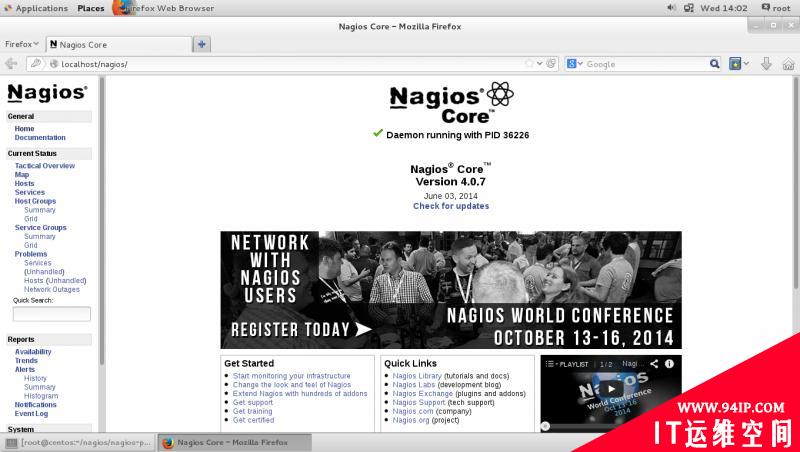
Task: Click the sidebar frame vertical scrollbar
Action: (x=102, y=220)
